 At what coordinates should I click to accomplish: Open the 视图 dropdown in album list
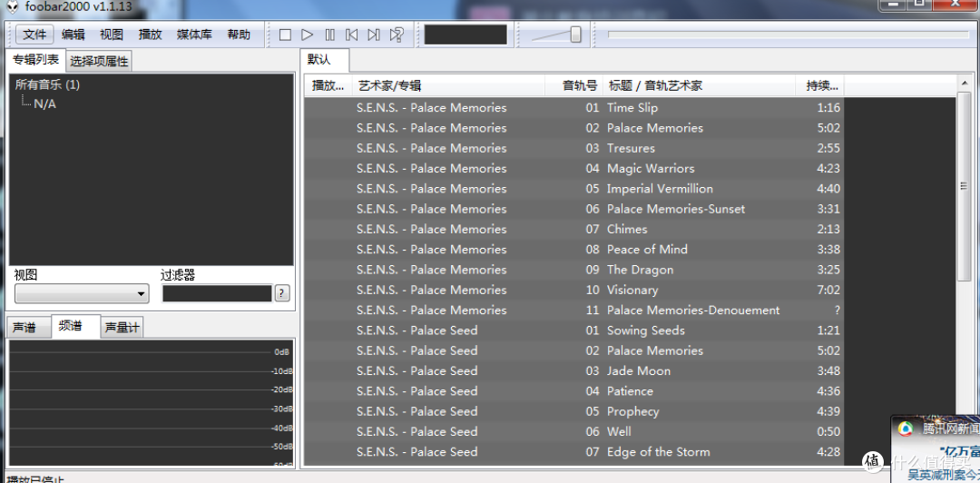click(82, 293)
